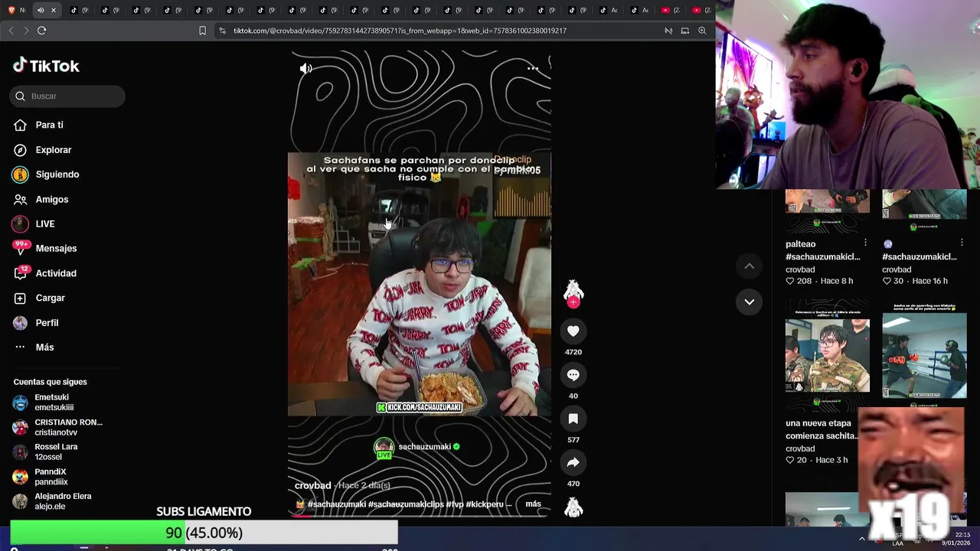The image size is (980, 551).
Task: Open the Perfil page
Action: (x=35, y=323)
